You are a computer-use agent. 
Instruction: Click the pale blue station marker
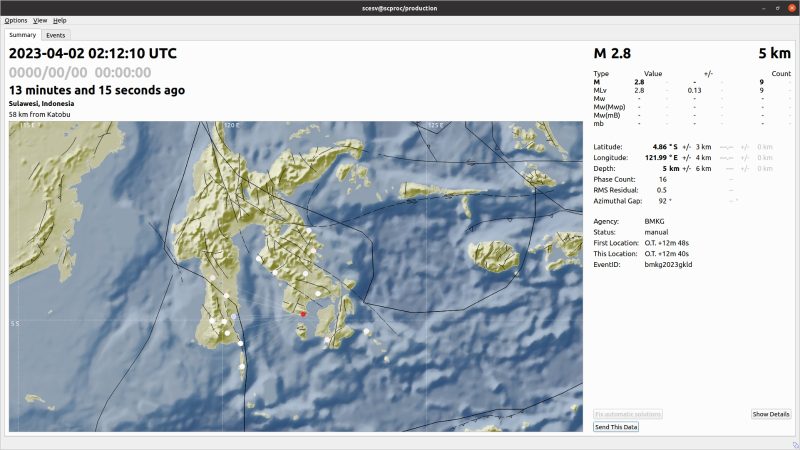[234, 317]
